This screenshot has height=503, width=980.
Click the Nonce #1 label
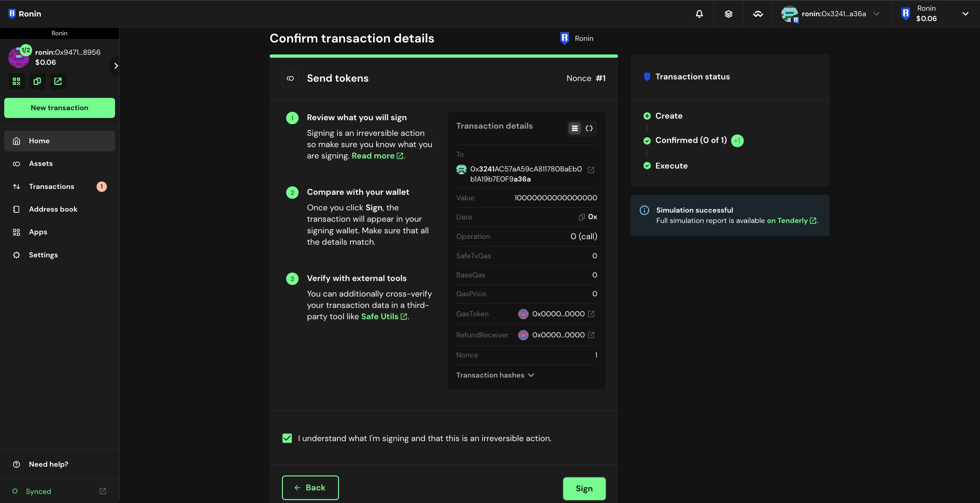pyautogui.click(x=586, y=78)
